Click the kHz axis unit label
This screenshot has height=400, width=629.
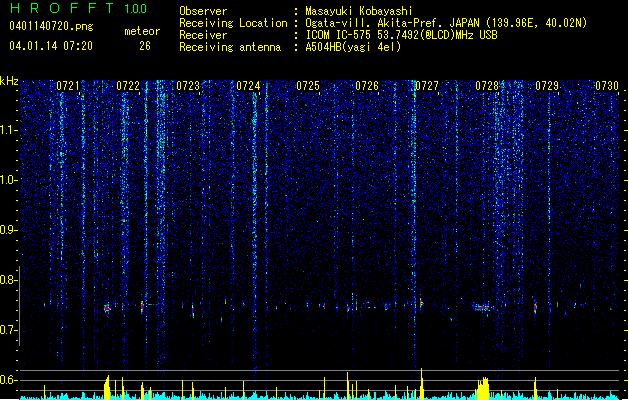tap(9, 81)
